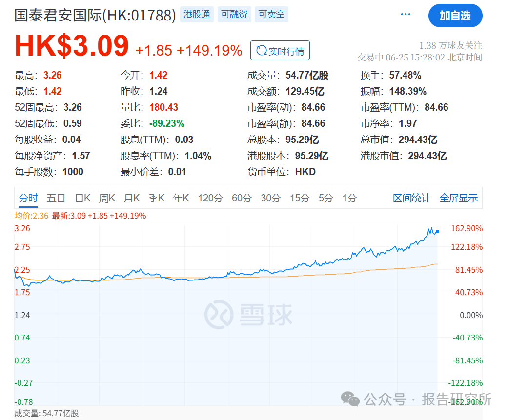Switch to the 周K chart tab
508x420 pixels.
click(107, 198)
